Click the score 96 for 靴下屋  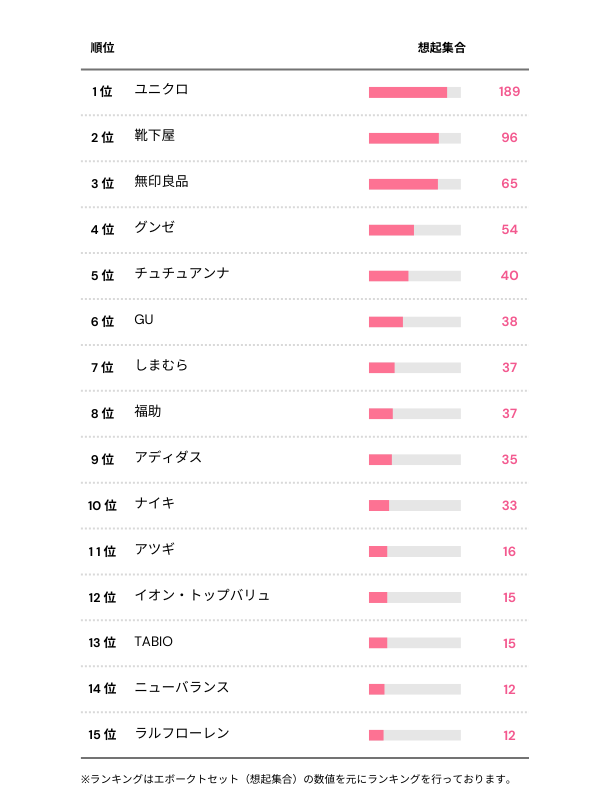pos(509,138)
